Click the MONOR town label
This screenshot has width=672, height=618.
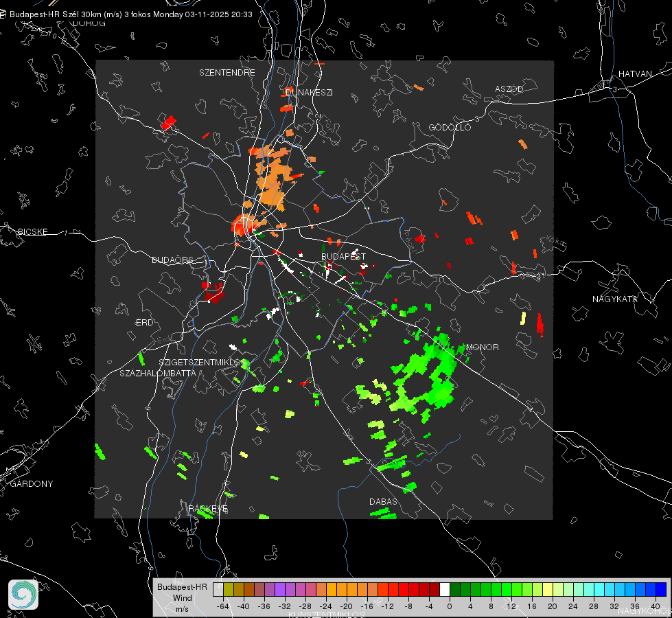tap(483, 347)
